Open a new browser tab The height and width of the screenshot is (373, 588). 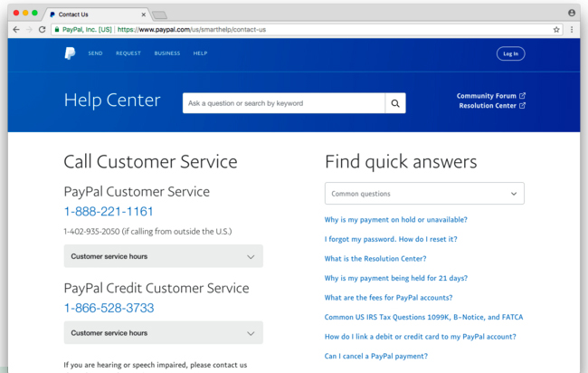tap(160, 15)
